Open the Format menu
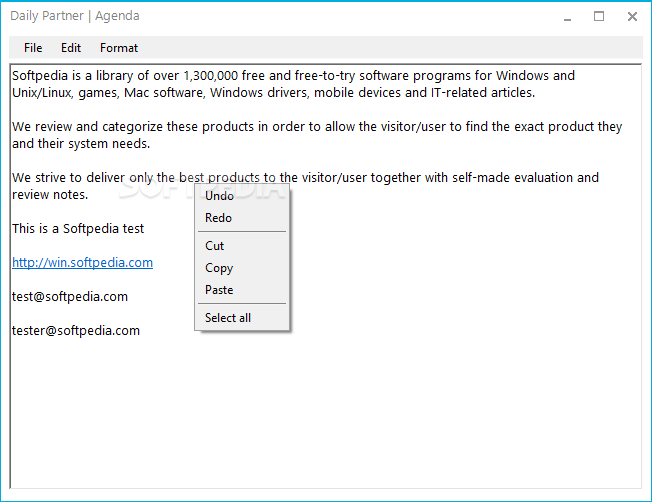 pyautogui.click(x=119, y=48)
